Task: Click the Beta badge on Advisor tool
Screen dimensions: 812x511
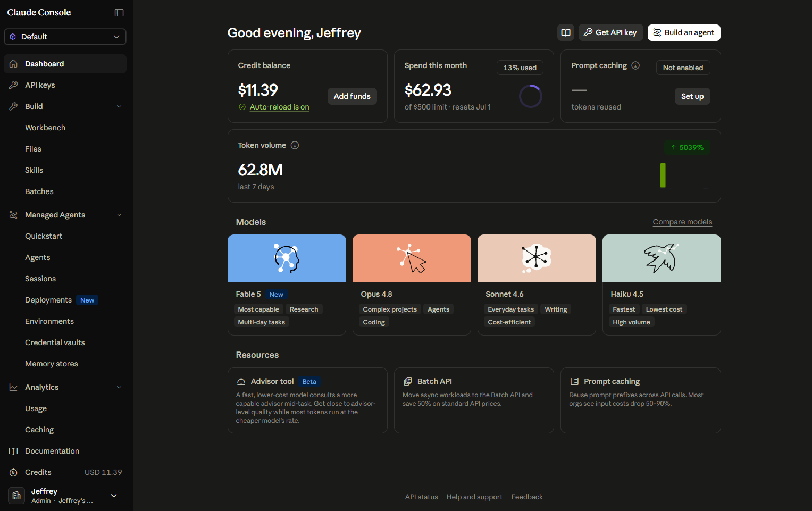Action: [309, 381]
